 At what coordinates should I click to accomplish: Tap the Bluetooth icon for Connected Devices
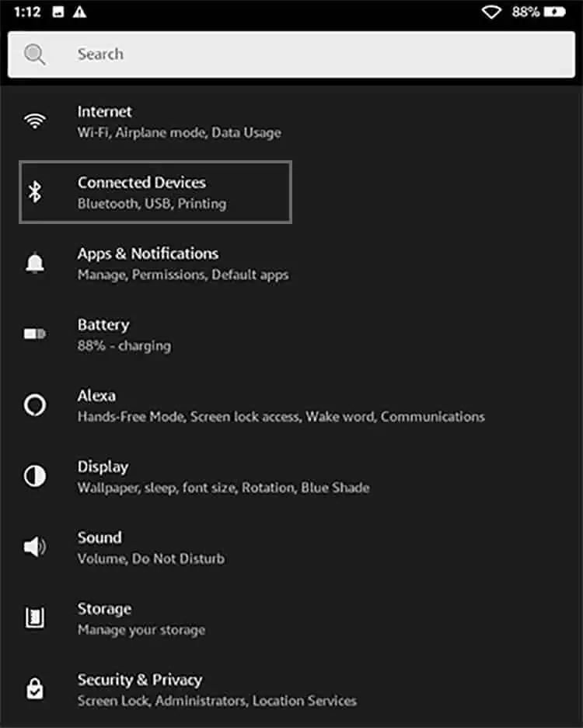[35, 192]
